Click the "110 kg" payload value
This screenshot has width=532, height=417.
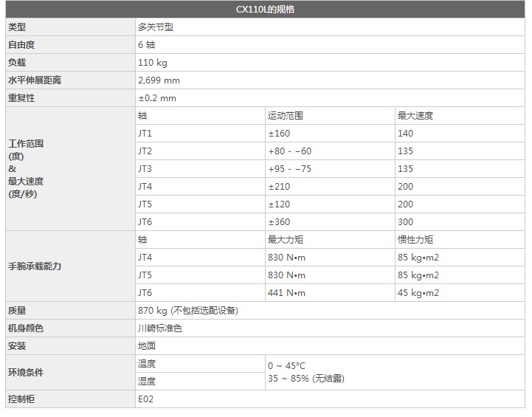(153, 63)
